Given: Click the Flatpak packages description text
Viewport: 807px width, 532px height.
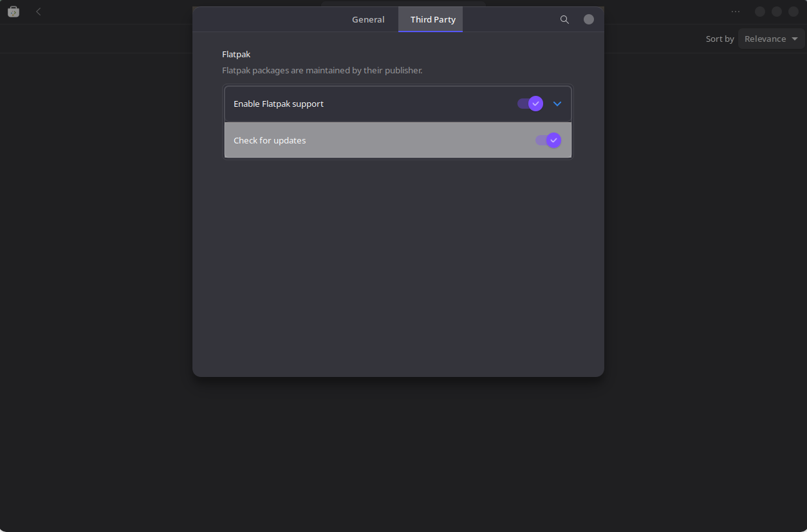Looking at the screenshot, I should pos(322,70).
